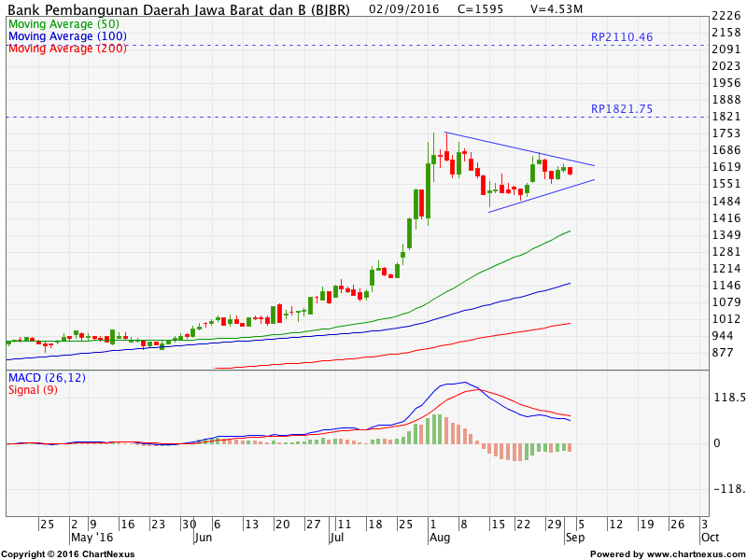747x560 pixels.
Task: Click the 1484 price axis label
Action: coord(726,201)
